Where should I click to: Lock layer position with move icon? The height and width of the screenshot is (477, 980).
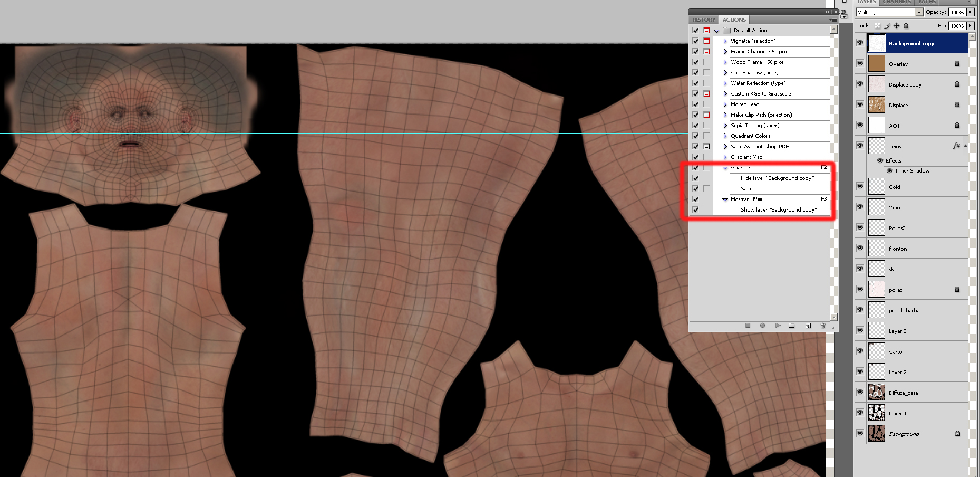point(897,26)
